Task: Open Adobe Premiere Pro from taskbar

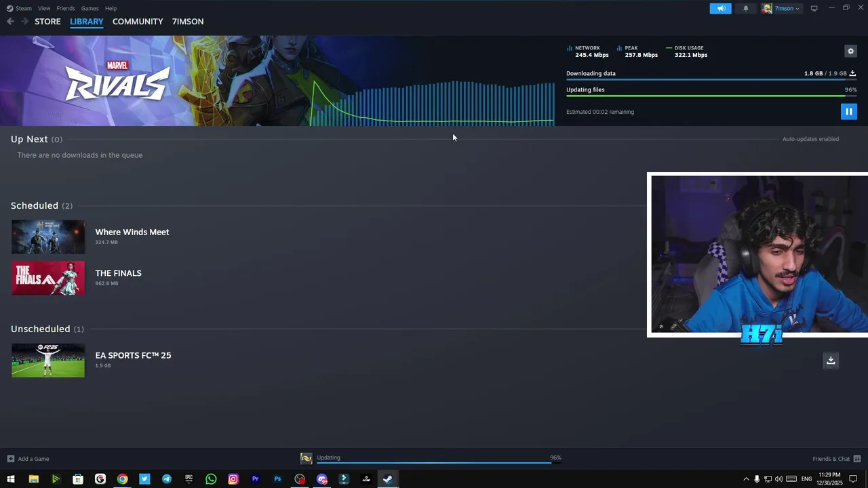Action: point(255,479)
